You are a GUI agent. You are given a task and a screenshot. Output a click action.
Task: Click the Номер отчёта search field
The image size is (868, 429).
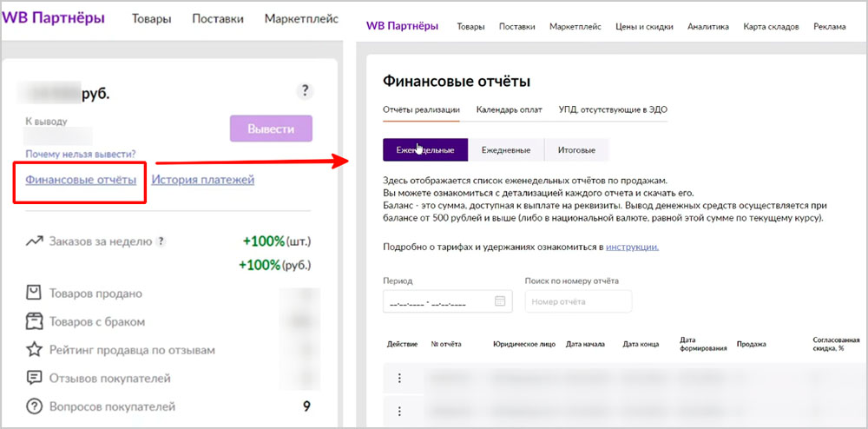[578, 301]
